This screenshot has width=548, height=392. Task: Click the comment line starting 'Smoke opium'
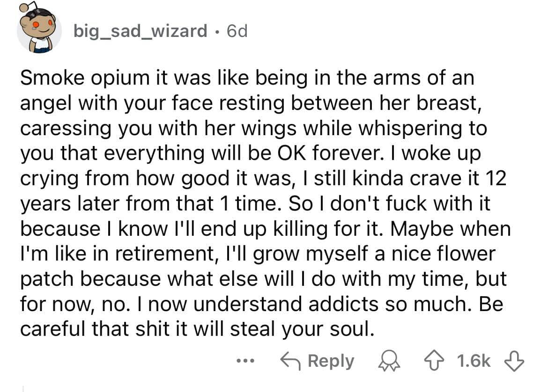coord(247,78)
